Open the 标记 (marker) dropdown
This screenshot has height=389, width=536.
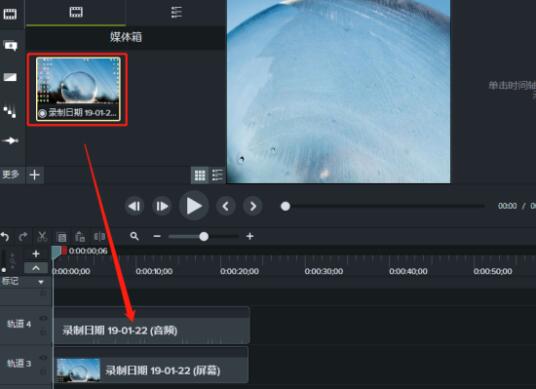pyautogui.click(x=41, y=282)
